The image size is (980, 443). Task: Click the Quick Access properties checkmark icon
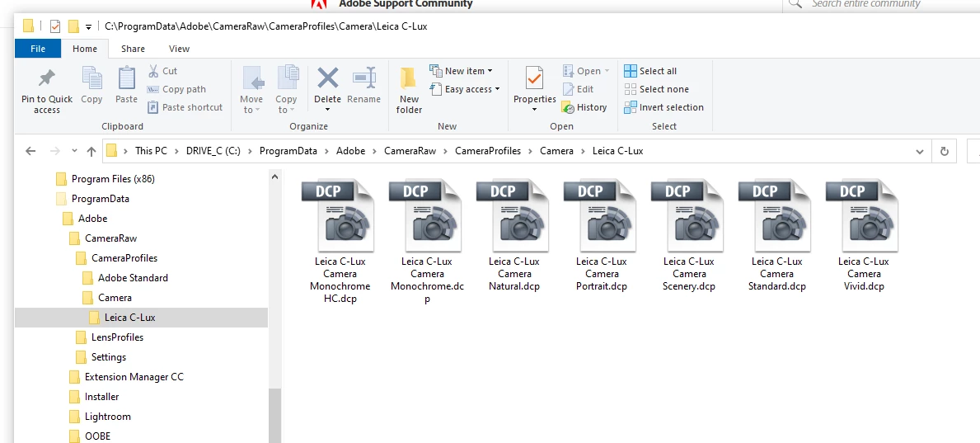[x=55, y=26]
